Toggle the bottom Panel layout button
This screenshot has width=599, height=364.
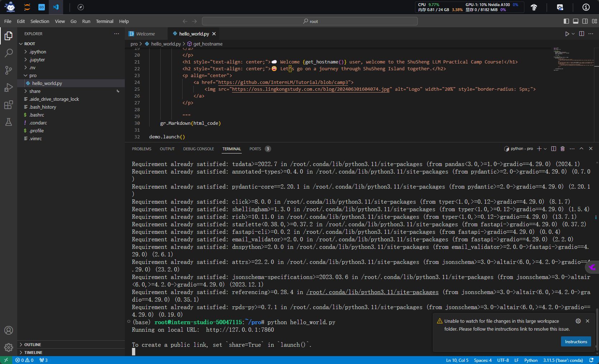point(576,21)
